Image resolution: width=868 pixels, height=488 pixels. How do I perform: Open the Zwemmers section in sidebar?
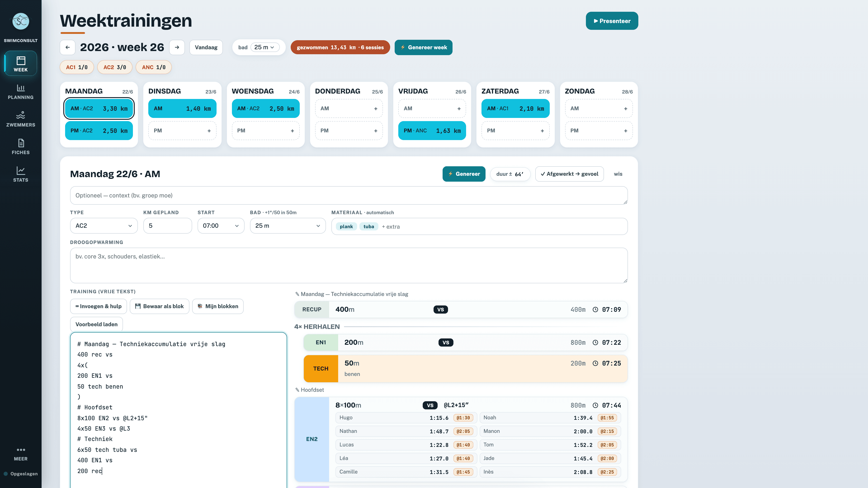point(21,119)
